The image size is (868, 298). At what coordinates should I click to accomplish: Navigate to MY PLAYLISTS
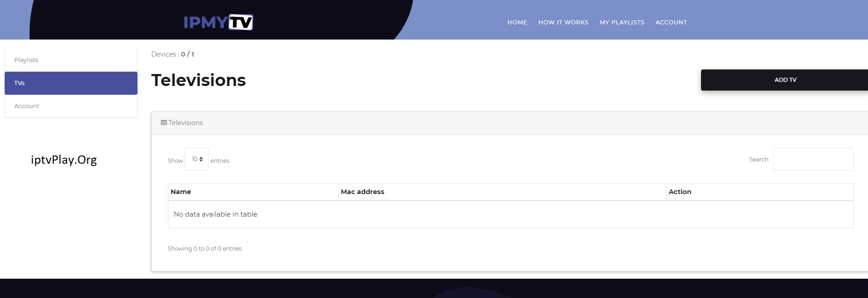(x=622, y=22)
